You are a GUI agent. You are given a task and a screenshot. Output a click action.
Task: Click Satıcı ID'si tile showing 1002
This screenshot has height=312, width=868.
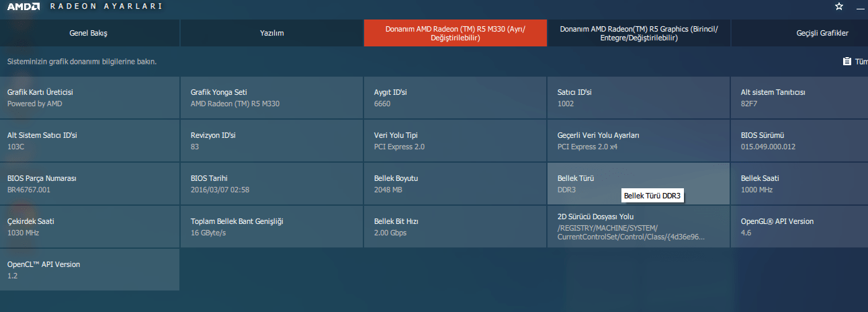[638, 97]
